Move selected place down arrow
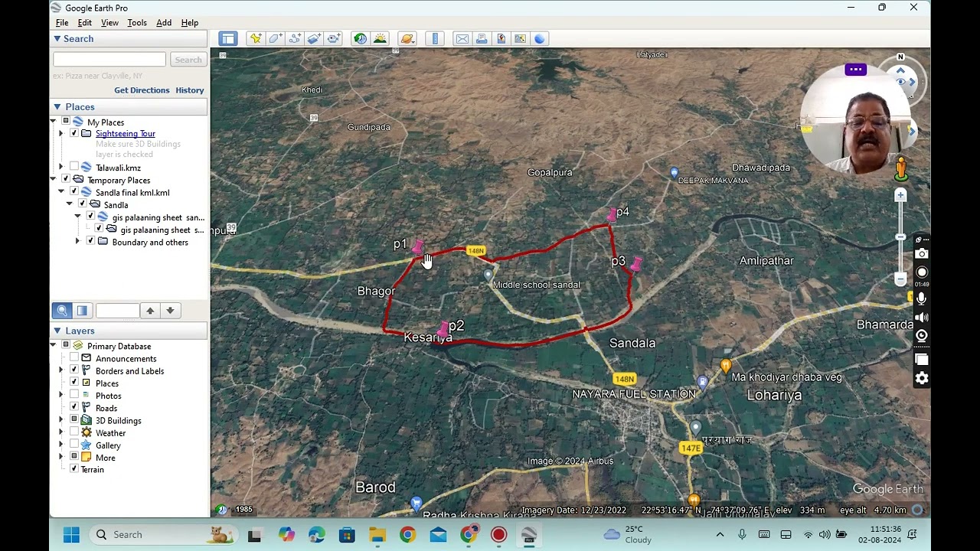 tap(170, 311)
